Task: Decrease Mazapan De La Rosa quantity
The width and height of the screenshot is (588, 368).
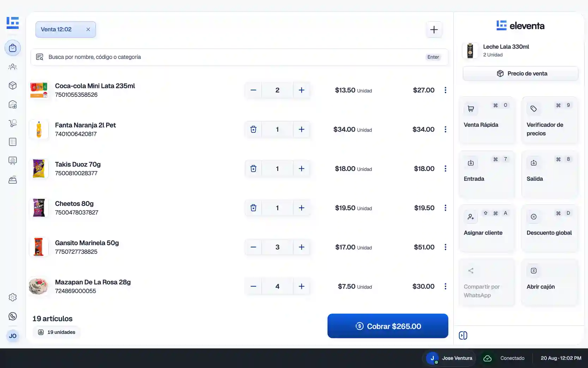Action: click(x=253, y=286)
